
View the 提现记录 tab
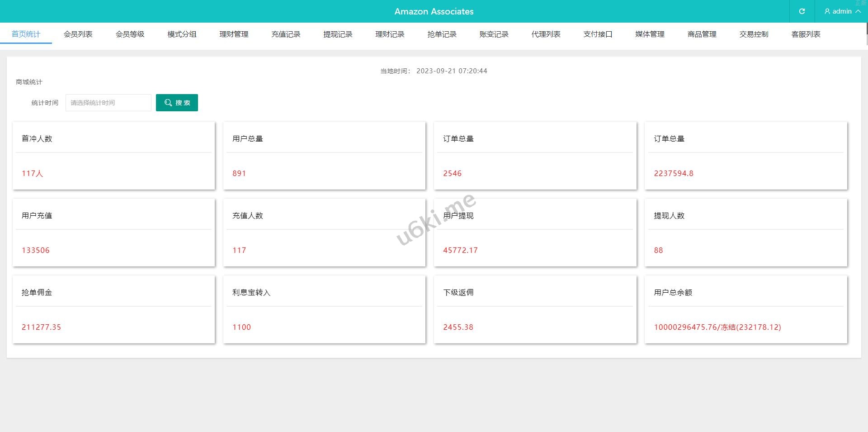[338, 34]
